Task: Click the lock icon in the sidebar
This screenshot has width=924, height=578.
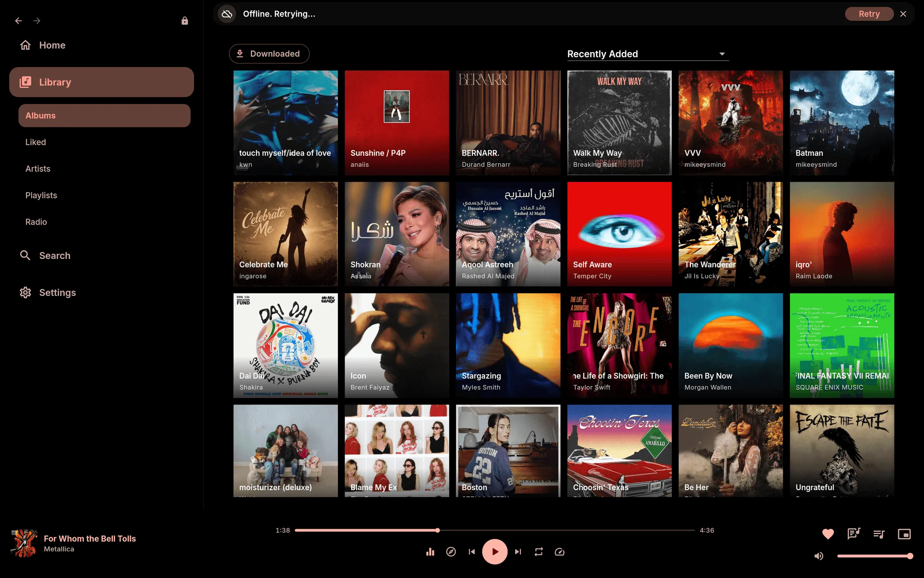Action: click(x=185, y=21)
